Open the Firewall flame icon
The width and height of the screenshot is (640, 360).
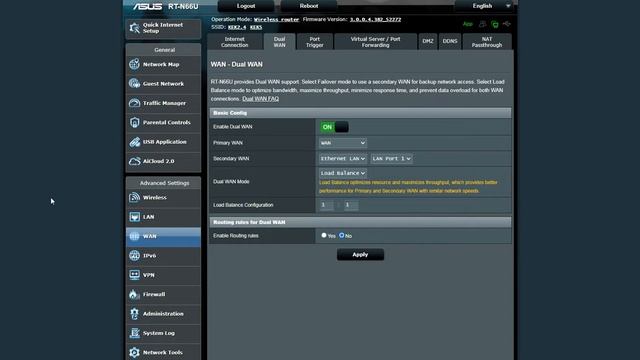133,294
